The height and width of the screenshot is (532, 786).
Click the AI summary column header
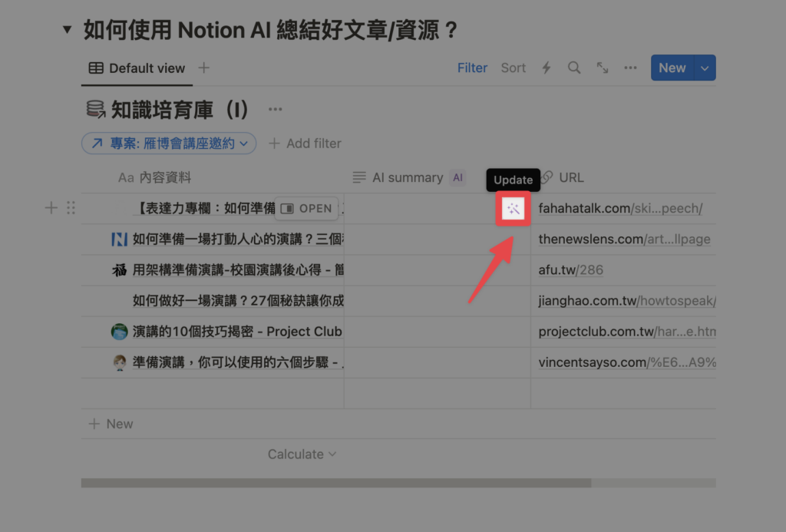pyautogui.click(x=398, y=177)
